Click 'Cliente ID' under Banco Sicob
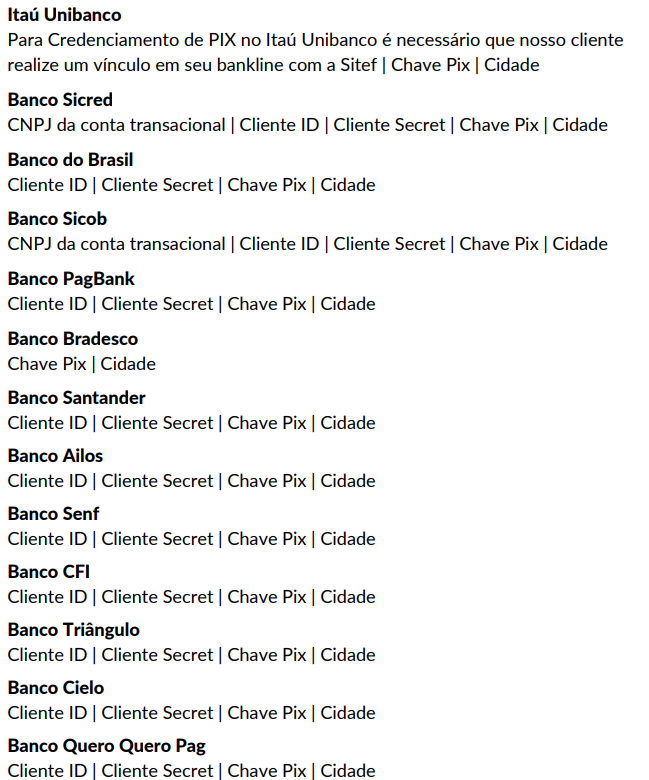This screenshot has height=780, width=649. (x=279, y=244)
